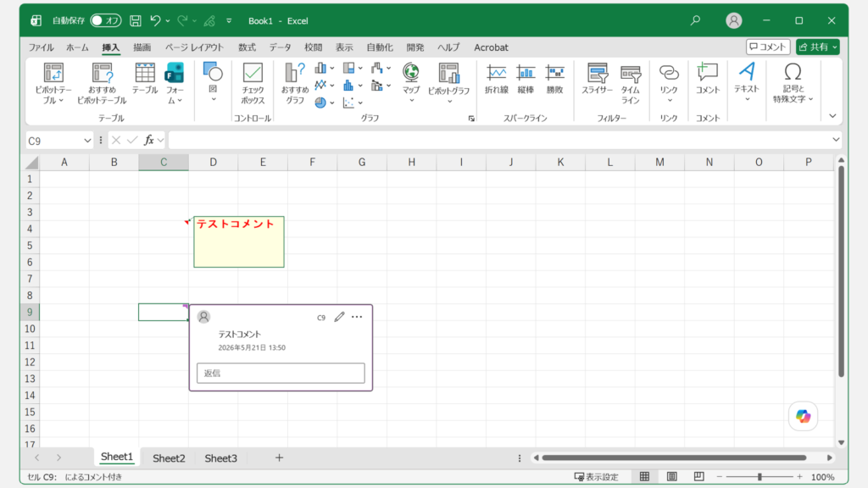
Task: Click the vertical scrollbar thumb
Action: 842,271
